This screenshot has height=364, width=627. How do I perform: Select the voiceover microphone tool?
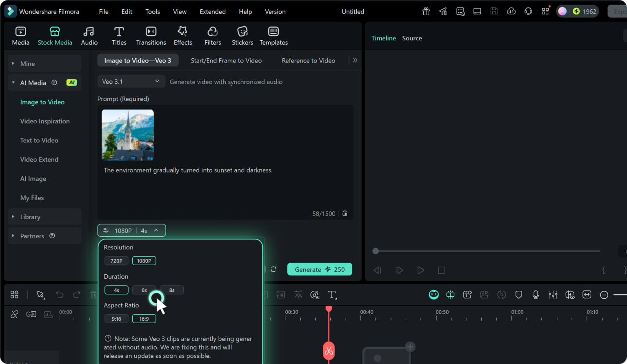[x=536, y=294]
